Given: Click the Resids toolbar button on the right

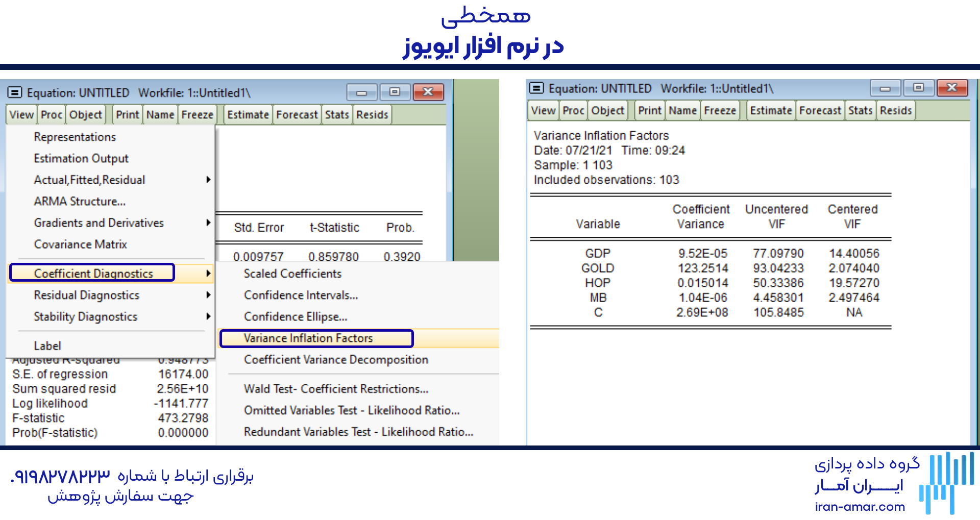Looking at the screenshot, I should [896, 110].
